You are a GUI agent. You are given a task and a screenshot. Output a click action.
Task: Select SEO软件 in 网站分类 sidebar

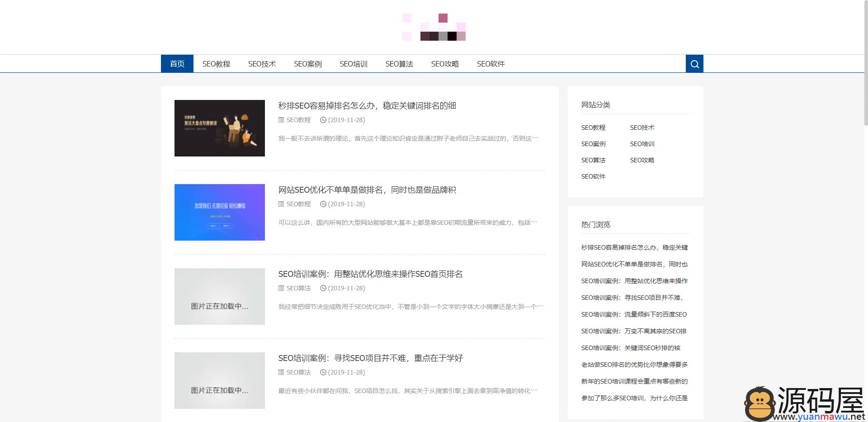pyautogui.click(x=593, y=176)
